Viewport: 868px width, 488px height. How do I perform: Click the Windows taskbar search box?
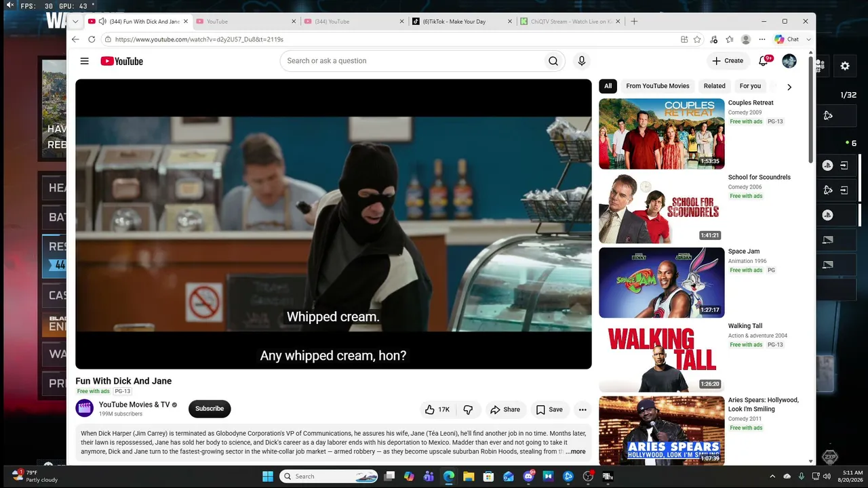[x=329, y=476]
